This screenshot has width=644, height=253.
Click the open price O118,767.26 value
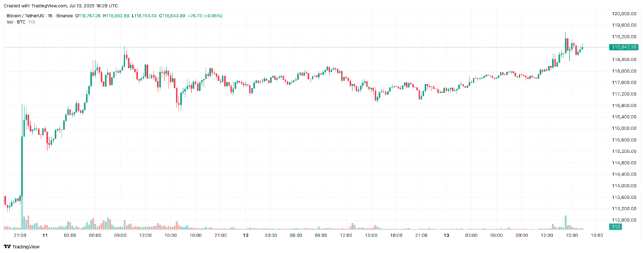88,16
